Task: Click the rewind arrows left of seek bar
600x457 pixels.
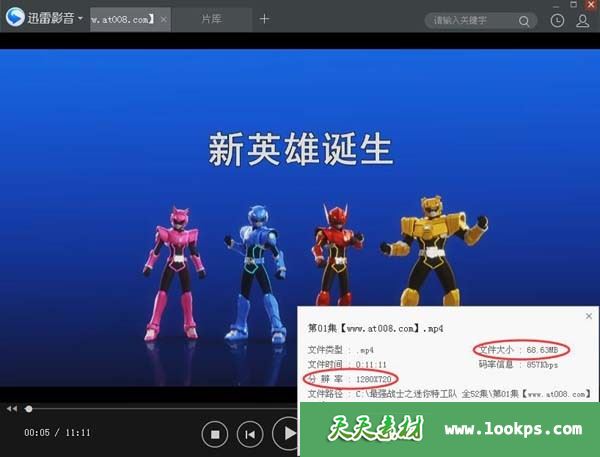Action: click(11, 408)
